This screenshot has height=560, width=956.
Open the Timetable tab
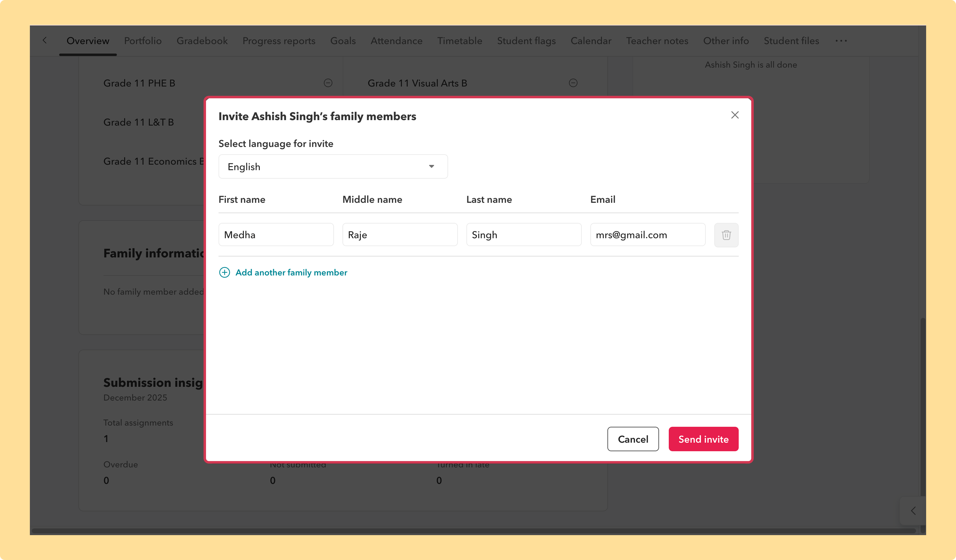460,41
